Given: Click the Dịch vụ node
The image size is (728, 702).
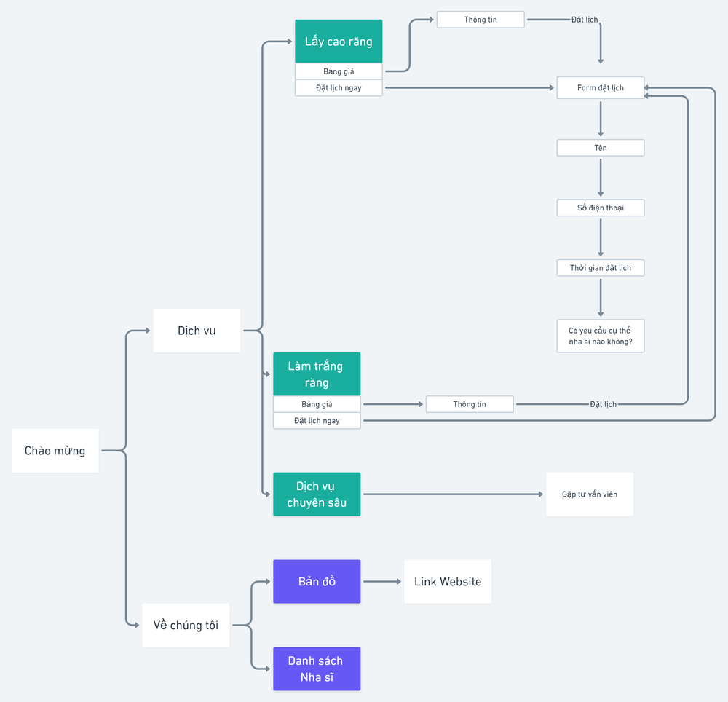Looking at the screenshot, I should coord(197,331).
